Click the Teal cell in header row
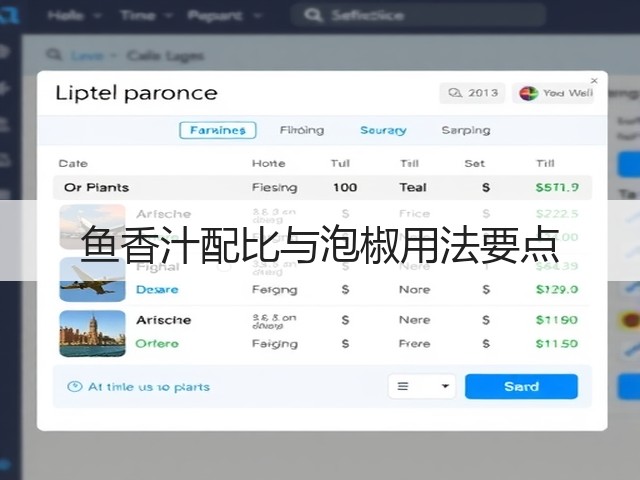640x480 pixels. 413,187
